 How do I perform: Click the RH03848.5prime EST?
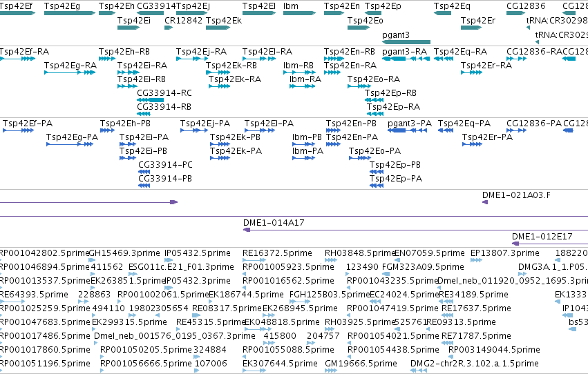(331, 260)
